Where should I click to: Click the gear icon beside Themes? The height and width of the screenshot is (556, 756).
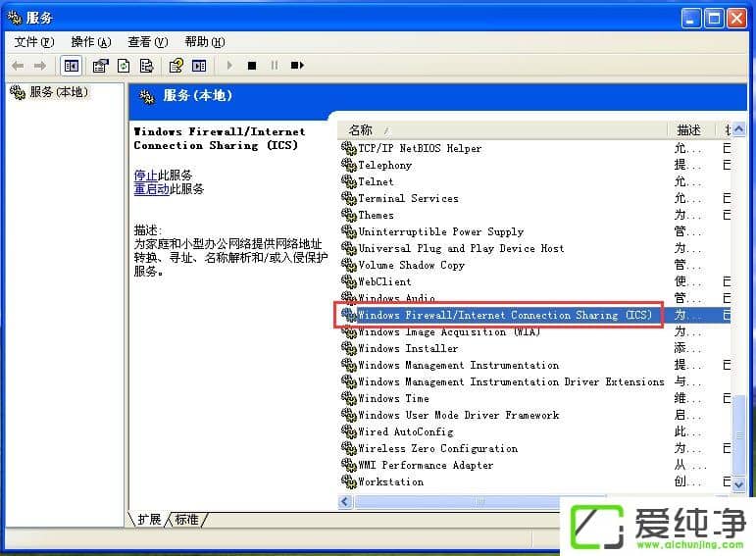coord(349,215)
